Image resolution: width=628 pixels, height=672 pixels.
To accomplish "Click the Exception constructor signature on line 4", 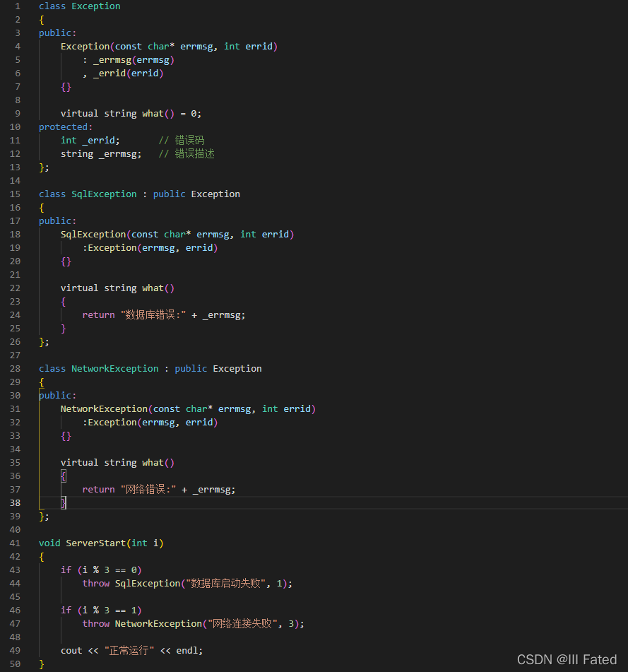I will point(169,47).
